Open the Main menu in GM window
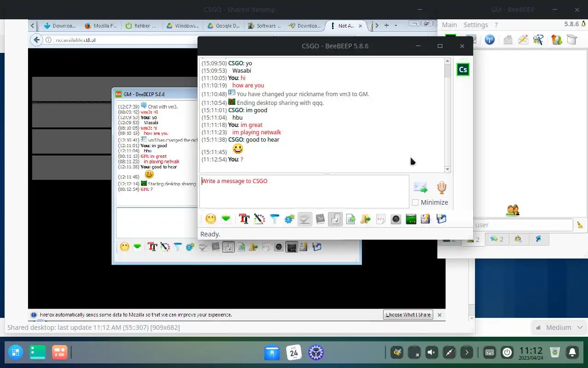This screenshot has width=588, height=368. pyautogui.click(x=449, y=25)
